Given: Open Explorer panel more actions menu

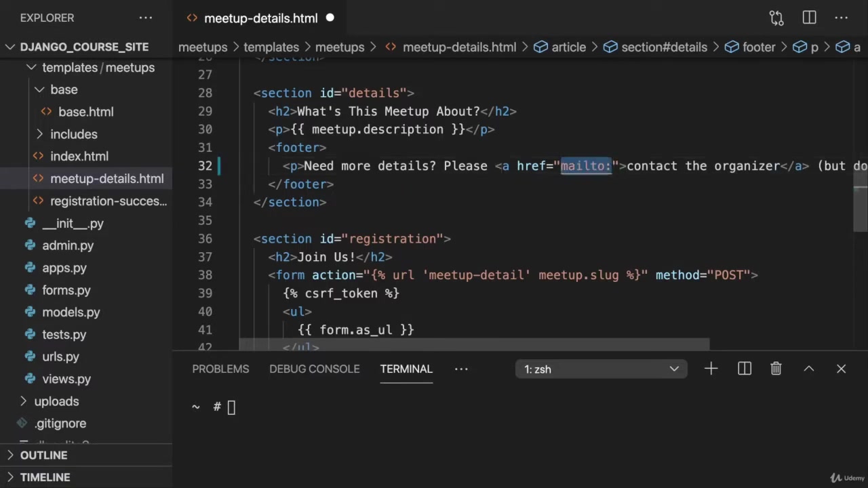Looking at the screenshot, I should pyautogui.click(x=146, y=18).
